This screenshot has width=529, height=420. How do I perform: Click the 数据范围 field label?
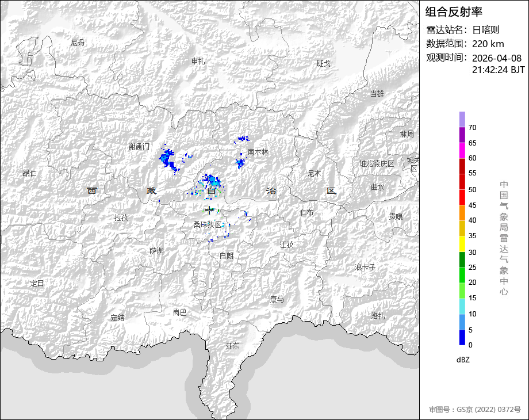click(x=447, y=44)
